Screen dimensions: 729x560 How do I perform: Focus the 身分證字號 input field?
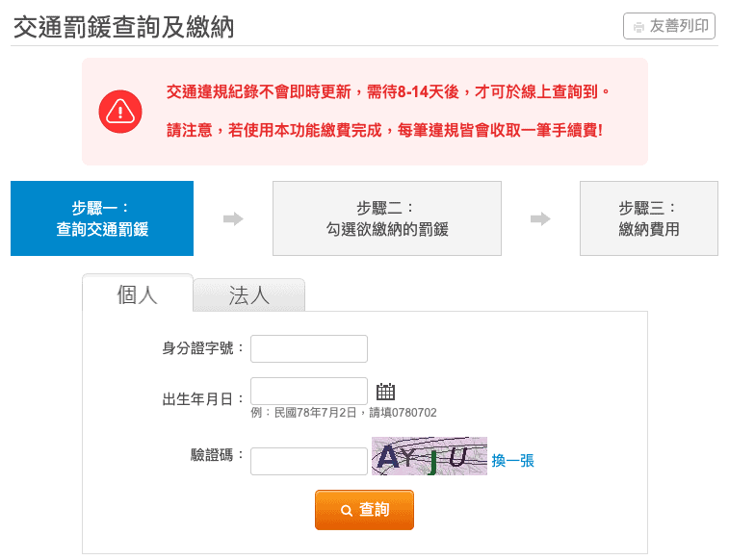309,348
